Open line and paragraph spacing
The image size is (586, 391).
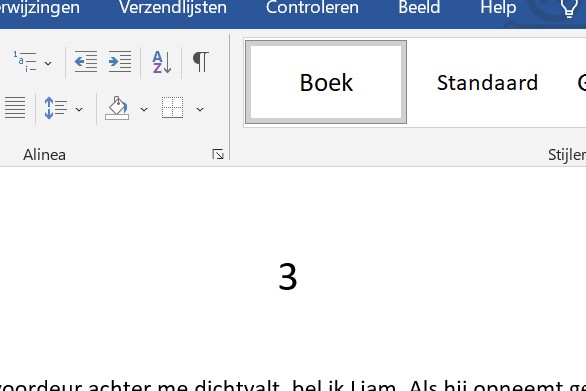[x=55, y=108]
